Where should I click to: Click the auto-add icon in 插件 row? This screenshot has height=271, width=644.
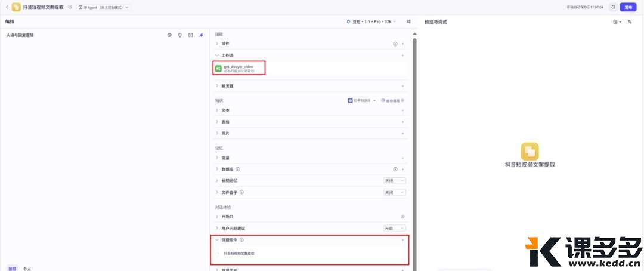(x=395, y=44)
